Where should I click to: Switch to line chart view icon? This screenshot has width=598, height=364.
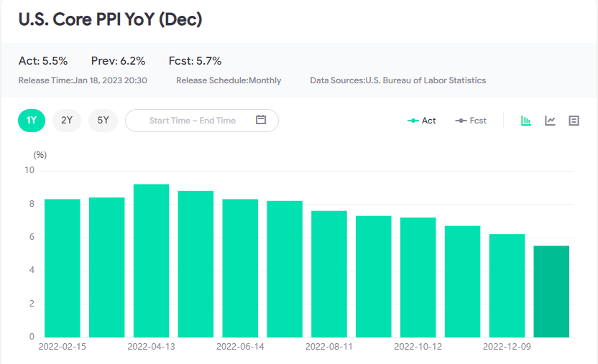pos(550,121)
